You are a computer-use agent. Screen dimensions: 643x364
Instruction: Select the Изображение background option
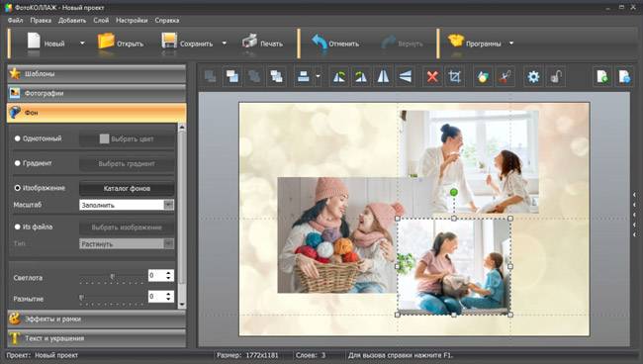17,188
